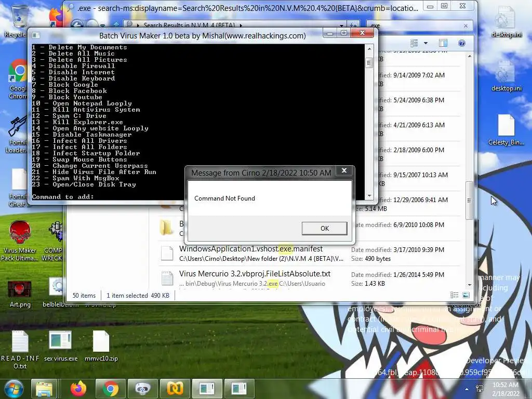Clear the .exe search box in Explorer
532x399 pixels.
465,26
